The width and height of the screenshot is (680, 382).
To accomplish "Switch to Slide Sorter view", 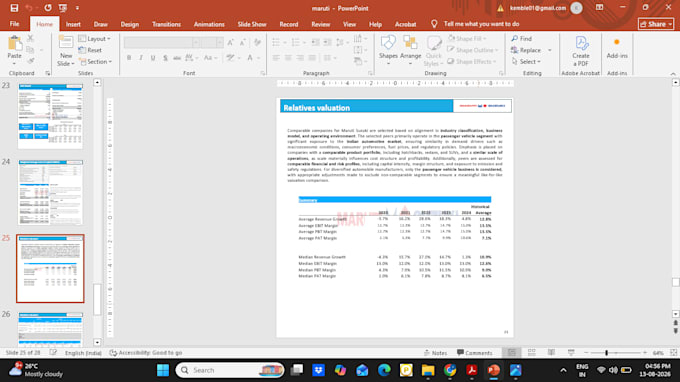I will click(531, 353).
